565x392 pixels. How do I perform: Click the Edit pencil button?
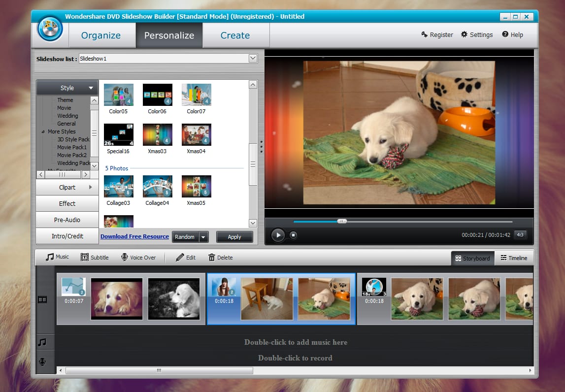click(186, 257)
